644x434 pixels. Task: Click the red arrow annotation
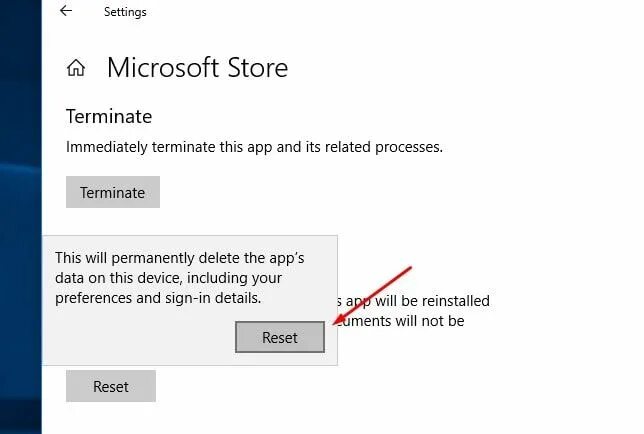[375, 295]
